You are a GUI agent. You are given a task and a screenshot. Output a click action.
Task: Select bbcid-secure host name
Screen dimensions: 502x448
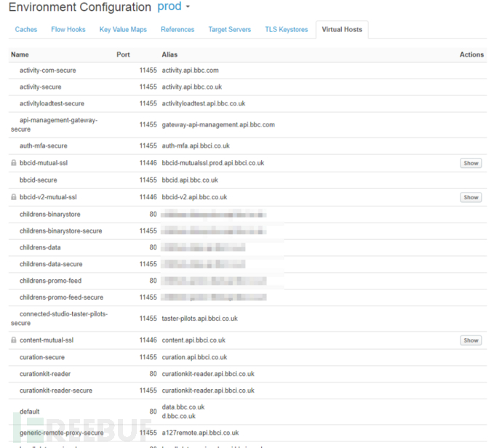tap(38, 180)
